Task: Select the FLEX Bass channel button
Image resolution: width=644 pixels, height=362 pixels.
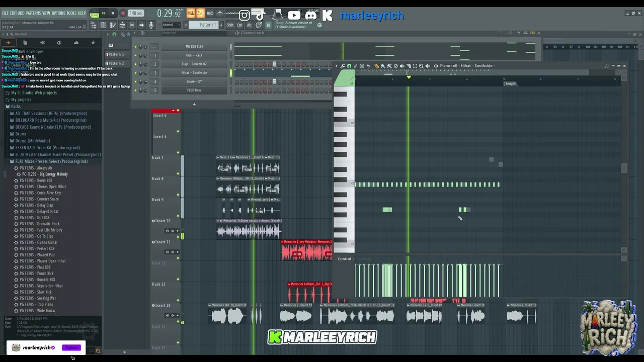Action: pos(194,90)
